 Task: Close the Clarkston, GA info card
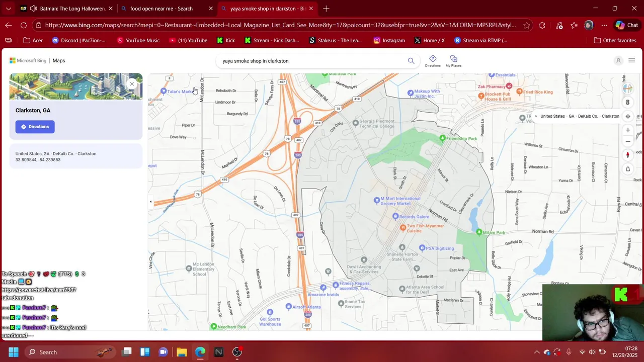(x=132, y=84)
